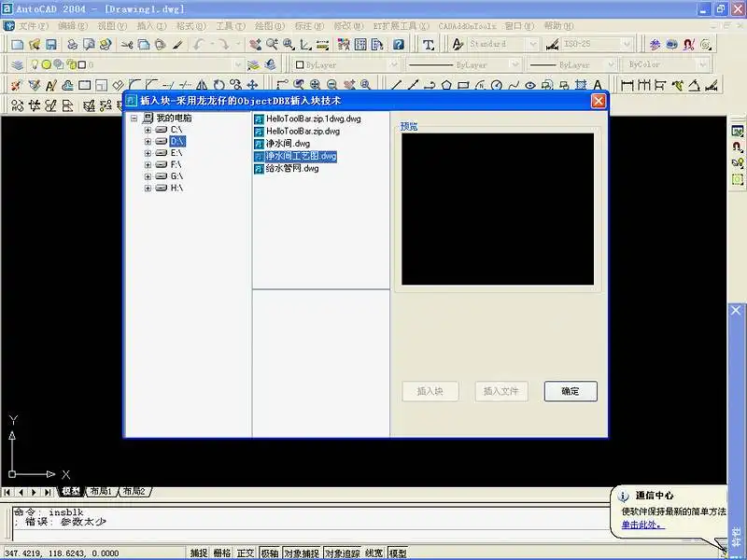Viewport: 747px width, 560px height.
Task: Open the 格式(O) menu
Action: coord(191,26)
